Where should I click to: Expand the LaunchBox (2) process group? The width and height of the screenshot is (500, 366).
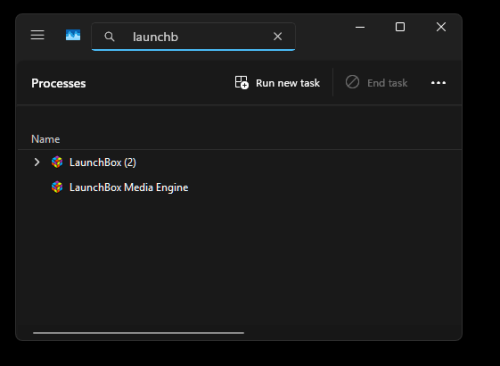coord(37,162)
